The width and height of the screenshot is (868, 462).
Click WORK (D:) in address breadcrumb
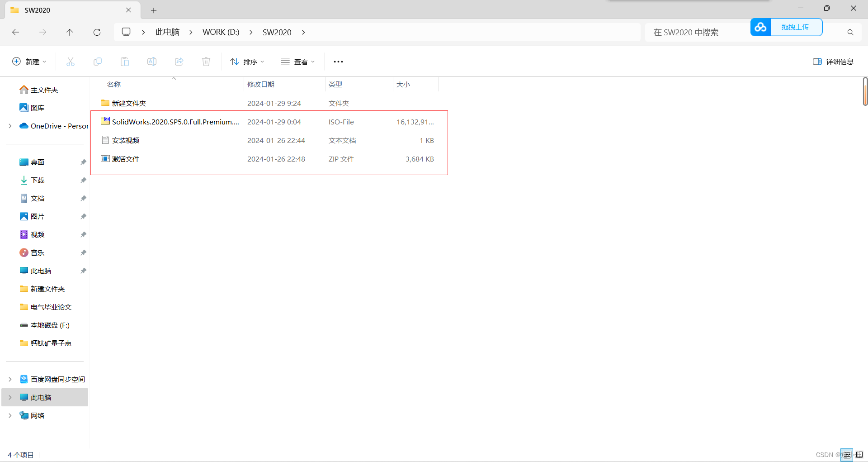221,32
